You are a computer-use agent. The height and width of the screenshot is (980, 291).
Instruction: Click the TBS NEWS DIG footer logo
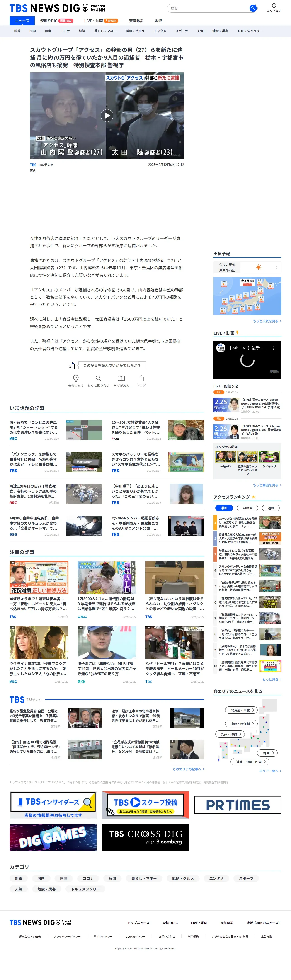pyautogui.click(x=40, y=922)
